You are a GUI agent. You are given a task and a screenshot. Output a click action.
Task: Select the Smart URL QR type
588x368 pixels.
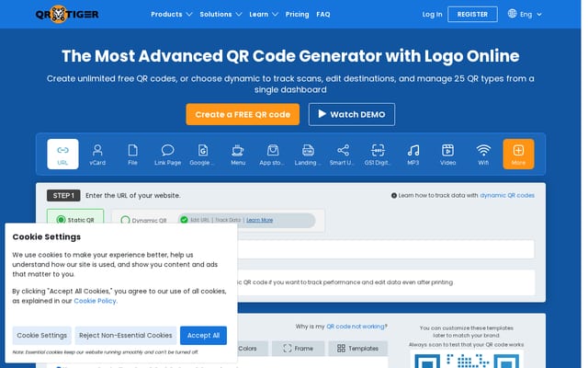point(343,154)
